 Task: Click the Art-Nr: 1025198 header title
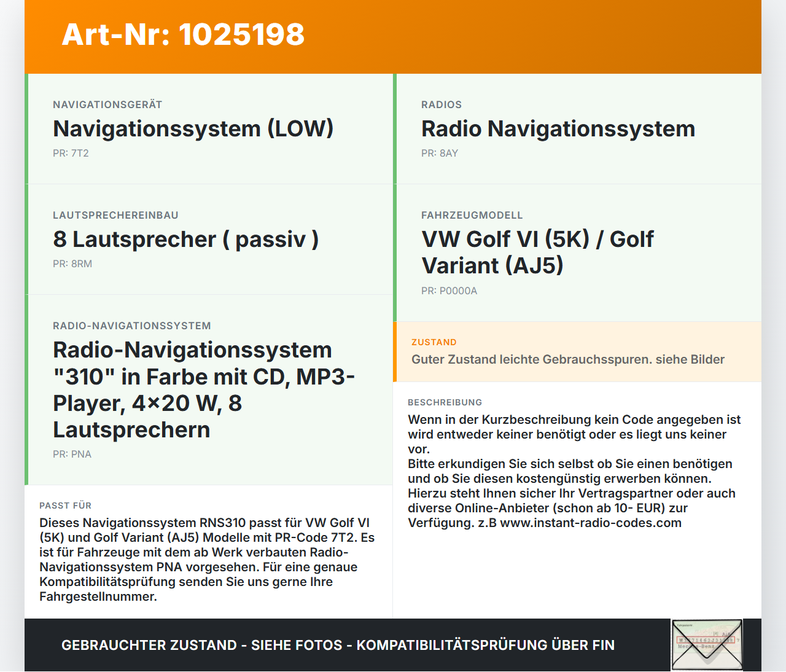[183, 34]
